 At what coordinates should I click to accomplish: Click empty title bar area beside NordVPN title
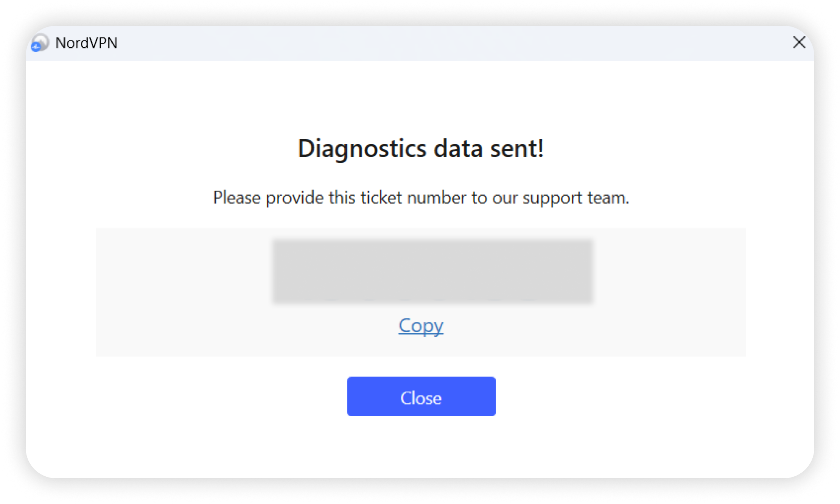point(416,43)
